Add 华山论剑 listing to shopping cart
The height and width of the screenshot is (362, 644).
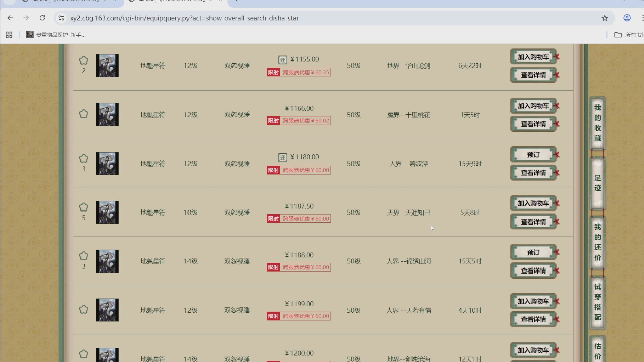click(533, 57)
